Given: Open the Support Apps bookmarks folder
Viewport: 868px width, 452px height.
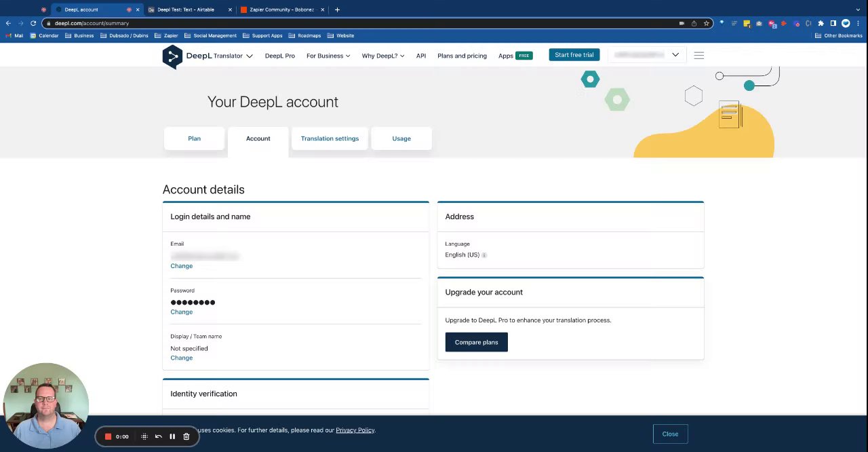Looking at the screenshot, I should click(262, 35).
